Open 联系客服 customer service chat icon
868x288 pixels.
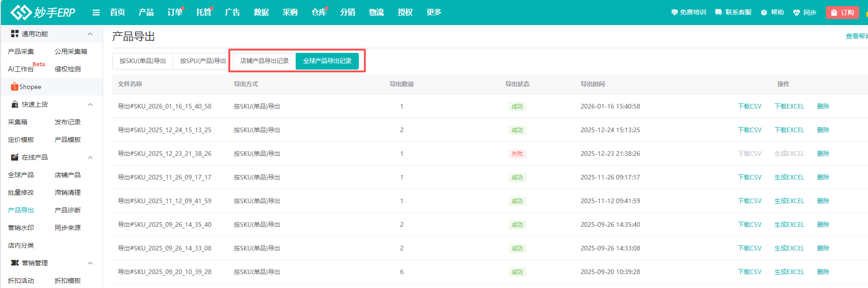point(719,13)
